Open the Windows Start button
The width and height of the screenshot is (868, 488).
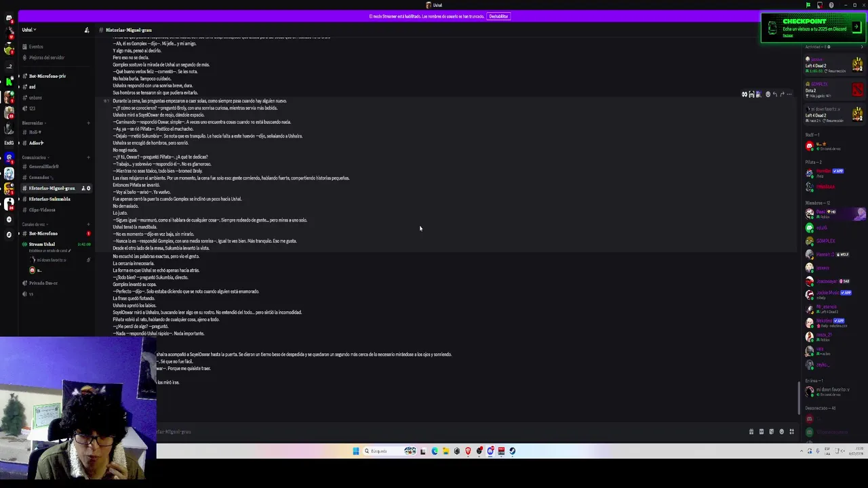point(355,451)
